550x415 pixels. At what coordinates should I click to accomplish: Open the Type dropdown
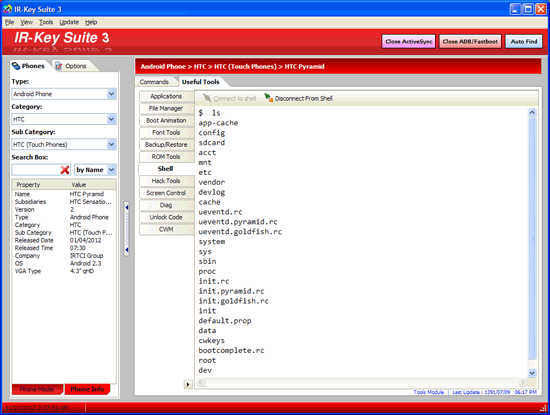(111, 94)
